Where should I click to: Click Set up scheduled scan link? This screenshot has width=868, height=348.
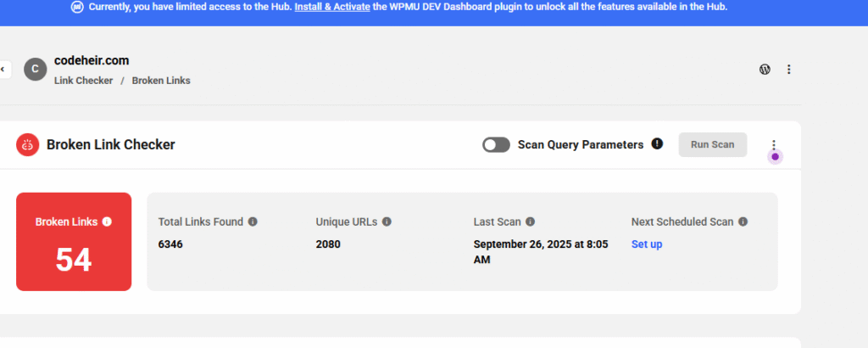tap(647, 244)
